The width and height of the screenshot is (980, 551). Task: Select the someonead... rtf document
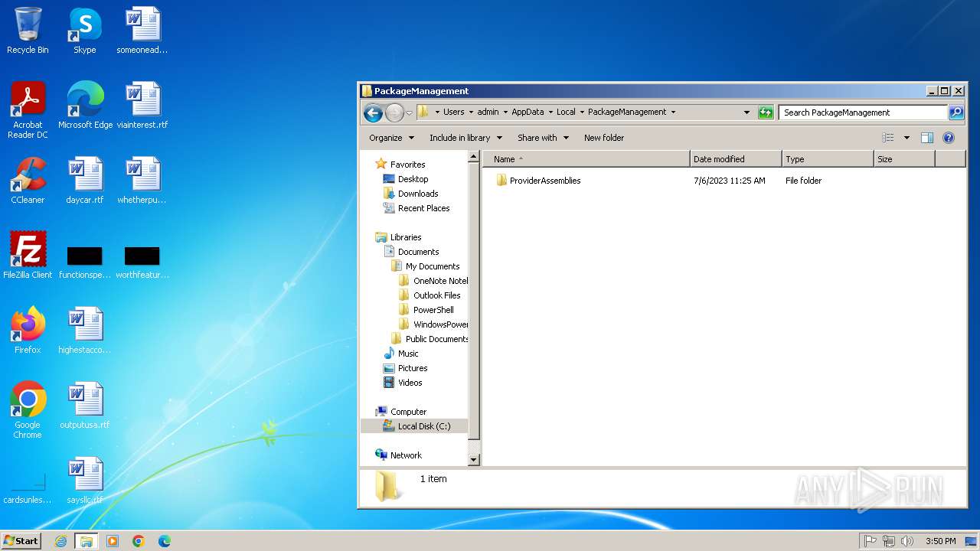pyautogui.click(x=142, y=31)
